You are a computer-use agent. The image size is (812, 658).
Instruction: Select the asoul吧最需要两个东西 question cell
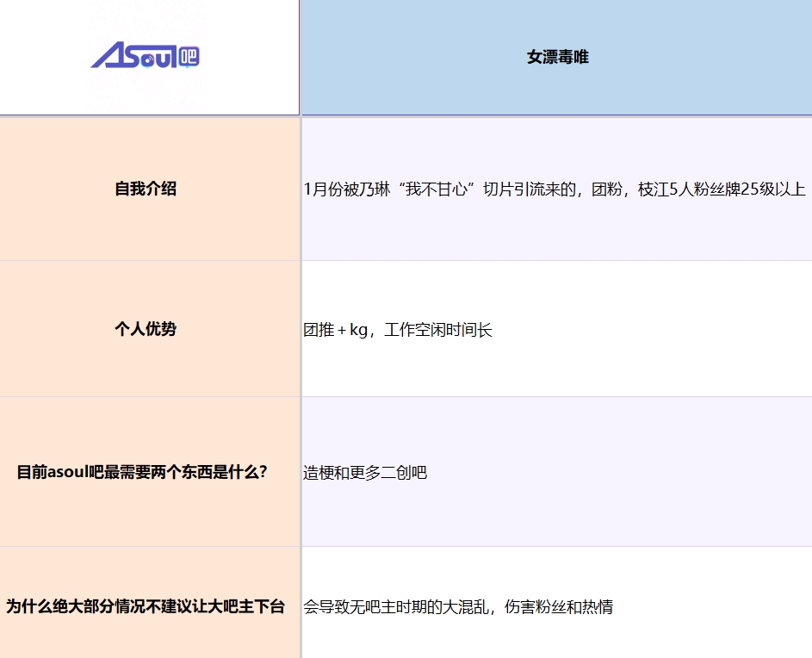(150, 472)
